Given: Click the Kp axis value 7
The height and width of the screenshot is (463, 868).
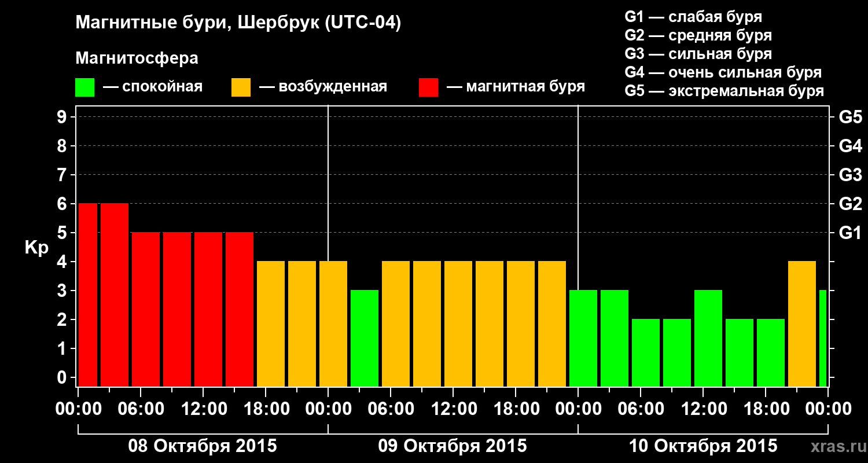Looking at the screenshot, I should click(x=63, y=175).
